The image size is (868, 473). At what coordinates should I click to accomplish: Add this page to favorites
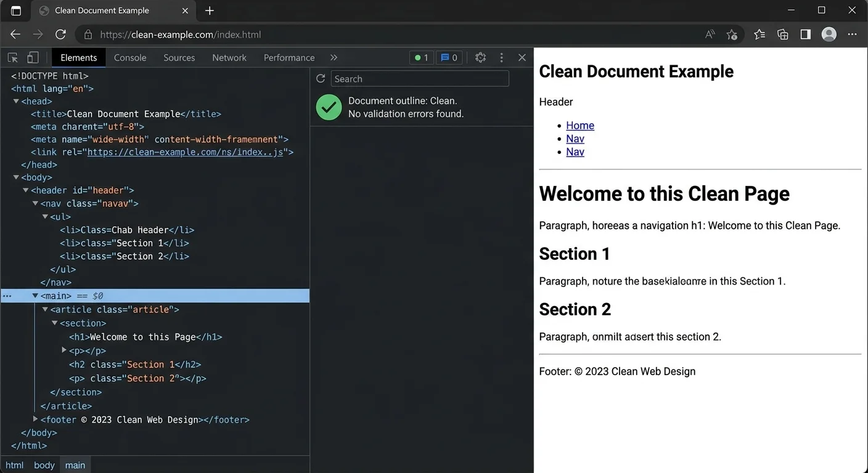click(732, 34)
